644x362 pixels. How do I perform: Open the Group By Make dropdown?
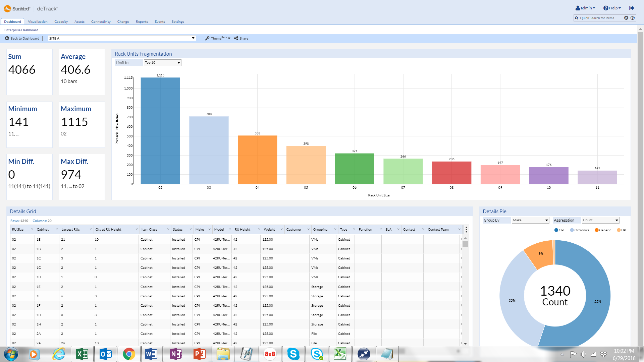[x=530, y=220]
